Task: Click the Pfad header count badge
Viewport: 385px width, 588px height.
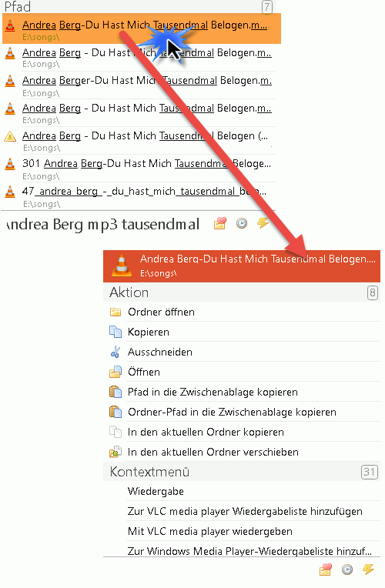Action: pyautogui.click(x=266, y=7)
